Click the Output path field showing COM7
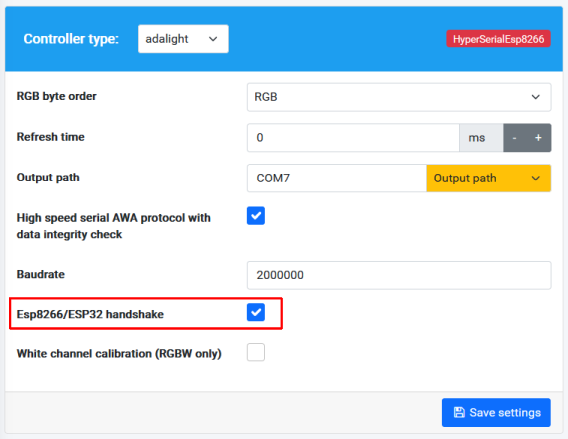This screenshot has width=568, height=439. pyautogui.click(x=337, y=178)
